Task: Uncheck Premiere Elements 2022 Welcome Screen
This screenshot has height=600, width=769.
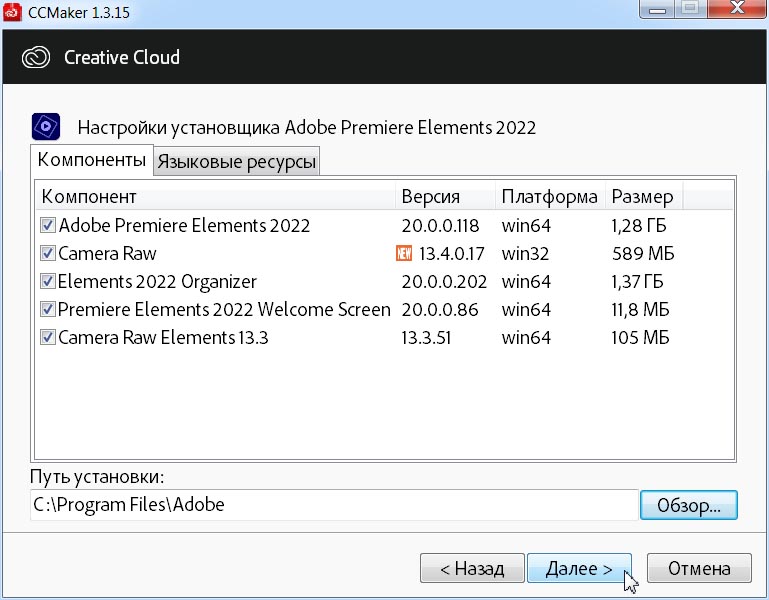Action: click(48, 309)
